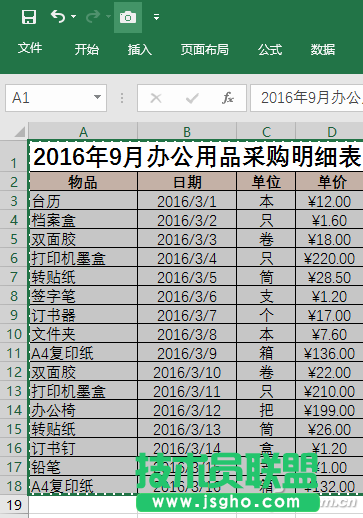This screenshot has height=518, width=363.
Task: Select column A header
Action: 83,132
